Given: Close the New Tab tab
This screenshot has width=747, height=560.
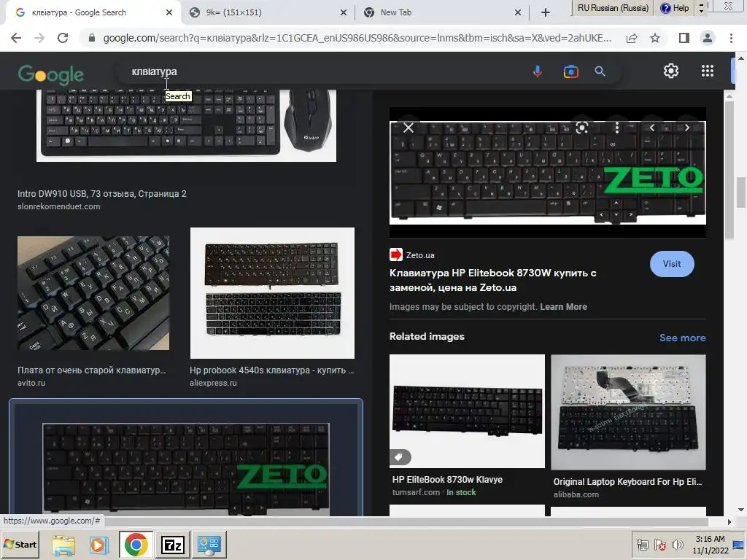Looking at the screenshot, I should (518, 12).
